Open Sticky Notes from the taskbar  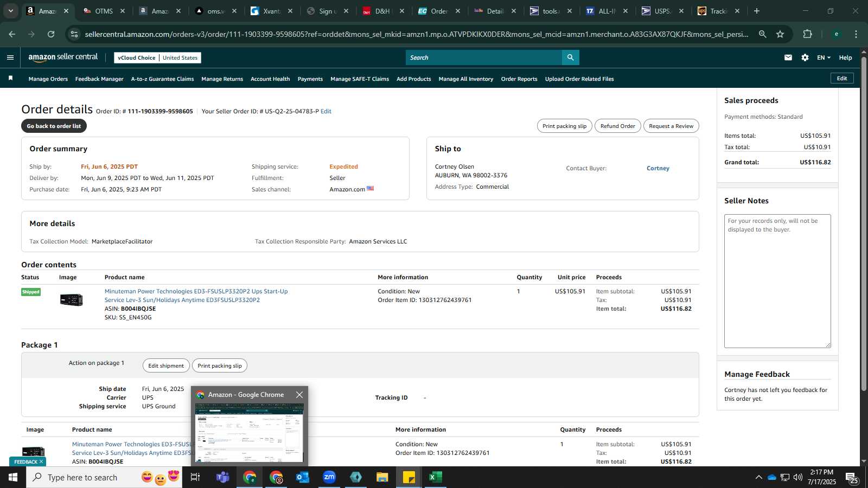coord(409,477)
